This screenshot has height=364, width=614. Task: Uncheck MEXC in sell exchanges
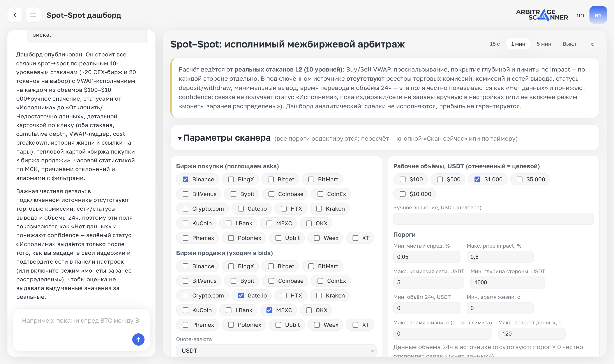coord(269,310)
